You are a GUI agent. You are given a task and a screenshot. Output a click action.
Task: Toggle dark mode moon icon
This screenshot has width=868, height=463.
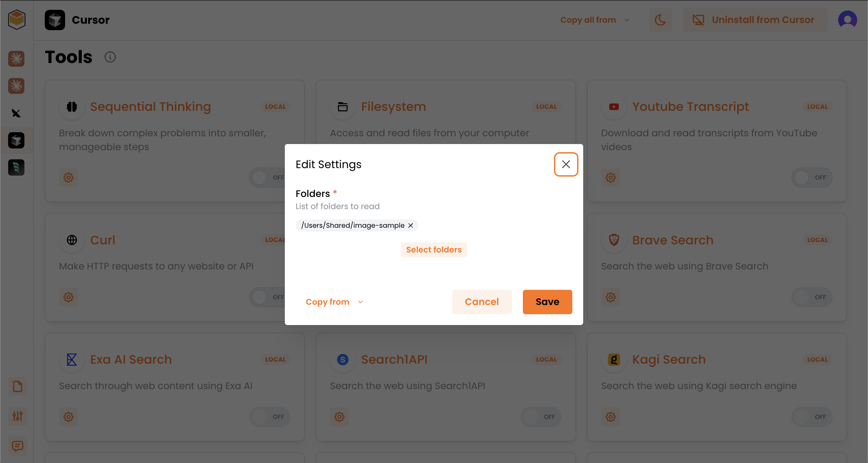[660, 20]
